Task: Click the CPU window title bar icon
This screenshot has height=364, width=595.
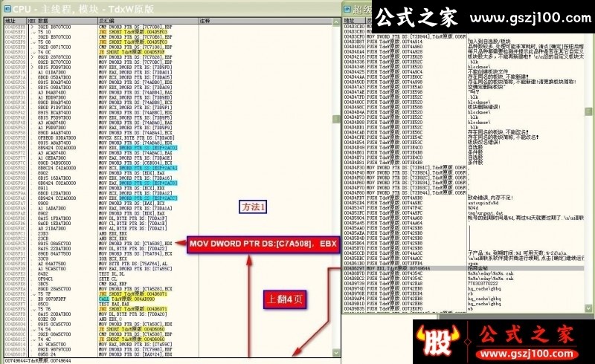Action: tap(7, 9)
